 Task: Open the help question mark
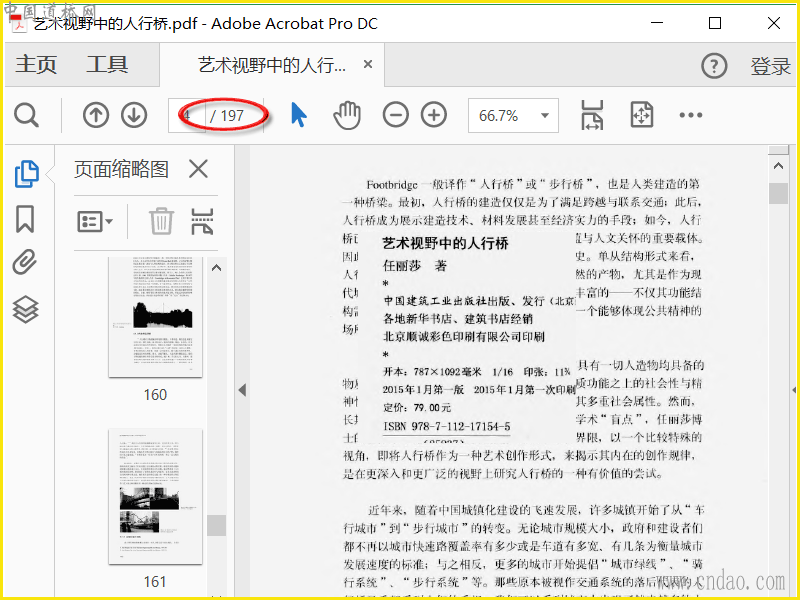(x=714, y=66)
